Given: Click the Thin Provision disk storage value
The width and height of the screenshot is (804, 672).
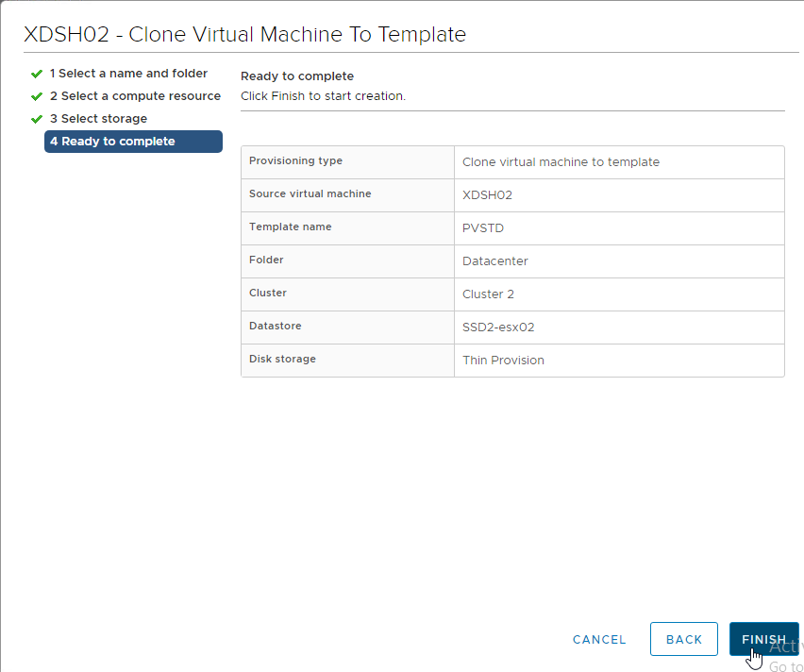Looking at the screenshot, I should [503, 361].
